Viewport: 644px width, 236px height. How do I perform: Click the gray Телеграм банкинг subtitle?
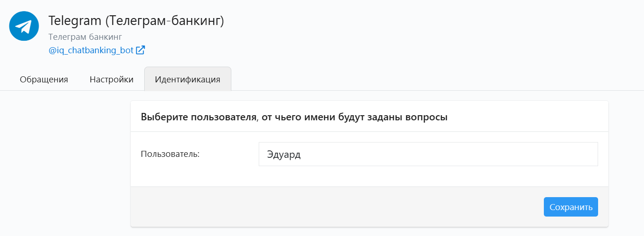[85, 37]
